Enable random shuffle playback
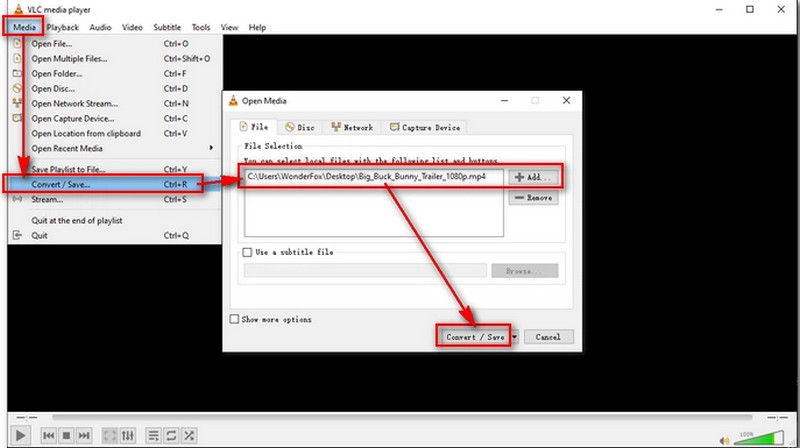This screenshot has height=448, width=800. pos(190,436)
